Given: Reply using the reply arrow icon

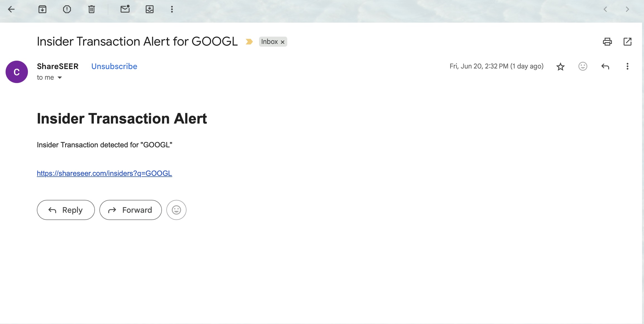Looking at the screenshot, I should coord(605,66).
